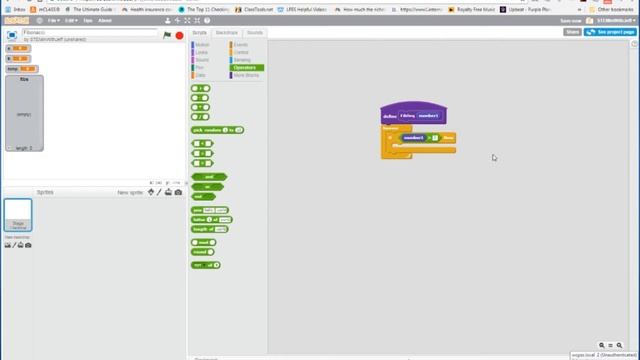Click the round operator block
Image resolution: width=640 pixels, height=360 pixels.
click(x=202, y=252)
